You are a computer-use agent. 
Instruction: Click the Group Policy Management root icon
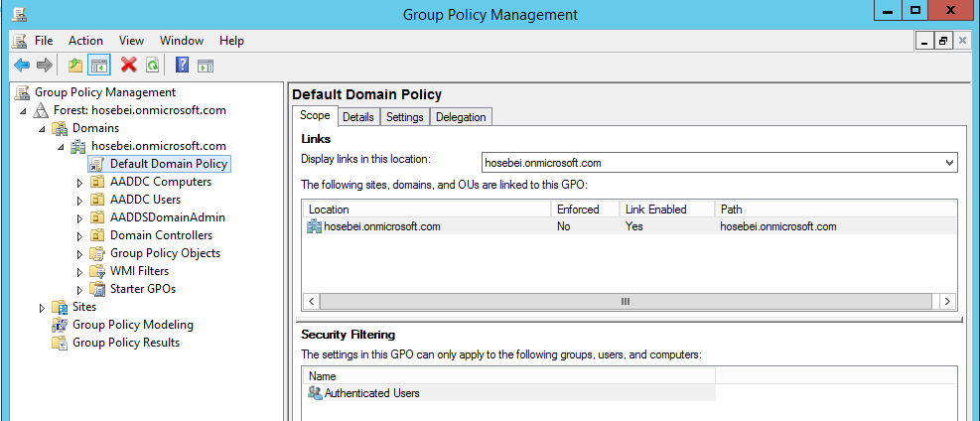pyautogui.click(x=23, y=92)
